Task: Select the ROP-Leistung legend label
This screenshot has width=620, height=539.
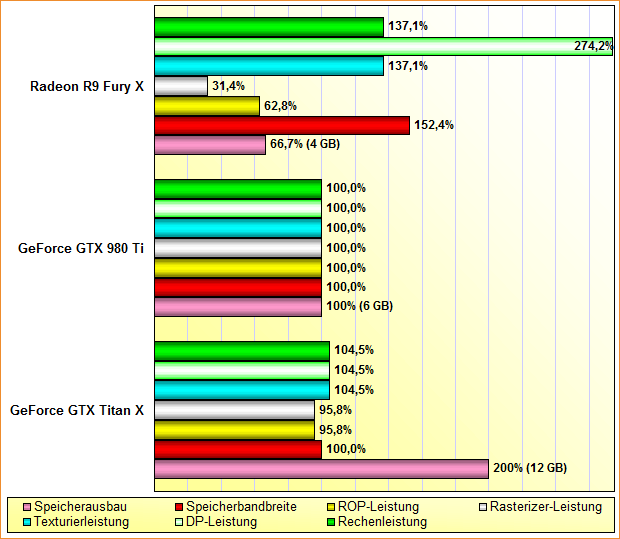Action: [x=378, y=507]
